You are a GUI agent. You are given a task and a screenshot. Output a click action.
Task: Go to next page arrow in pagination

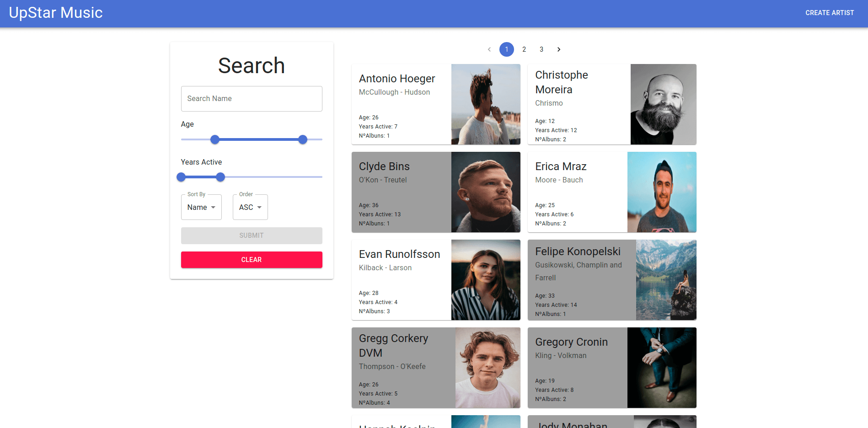coord(559,49)
